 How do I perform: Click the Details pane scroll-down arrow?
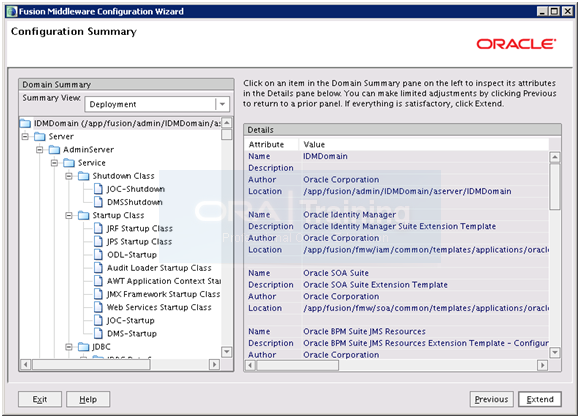[554, 353]
